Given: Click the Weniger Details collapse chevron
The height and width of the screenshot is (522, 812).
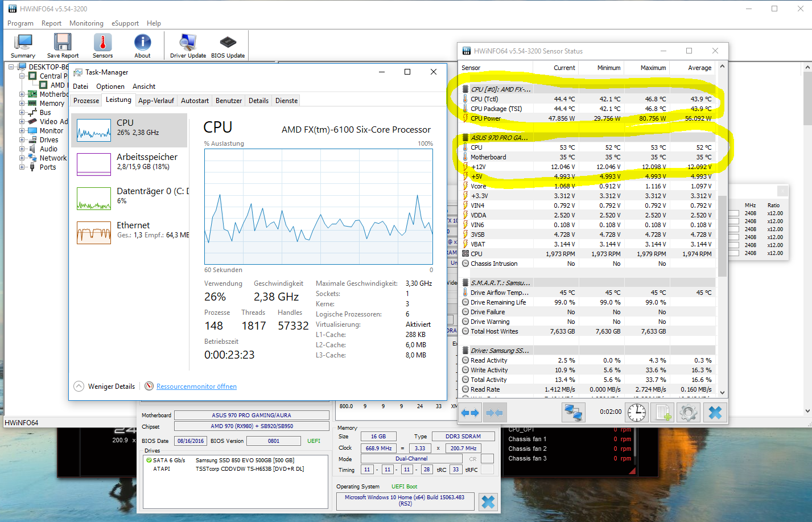Looking at the screenshot, I should coord(79,386).
